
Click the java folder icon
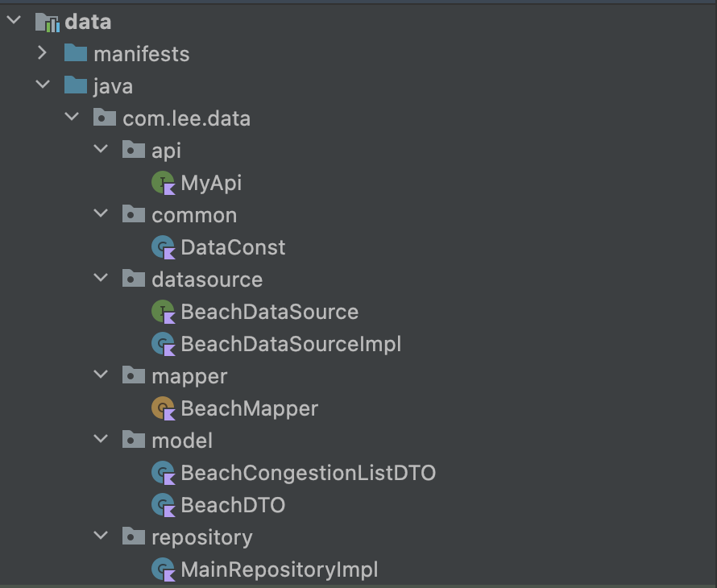tap(76, 85)
